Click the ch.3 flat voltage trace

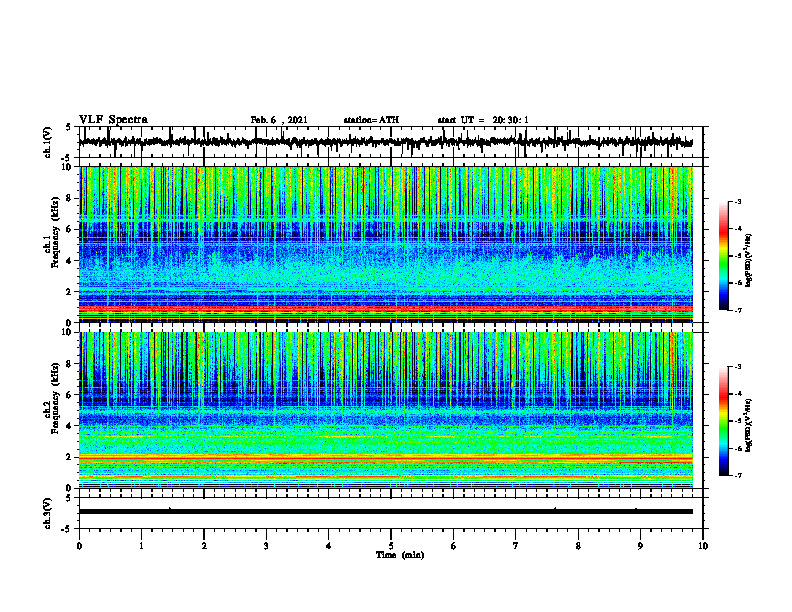click(386, 512)
